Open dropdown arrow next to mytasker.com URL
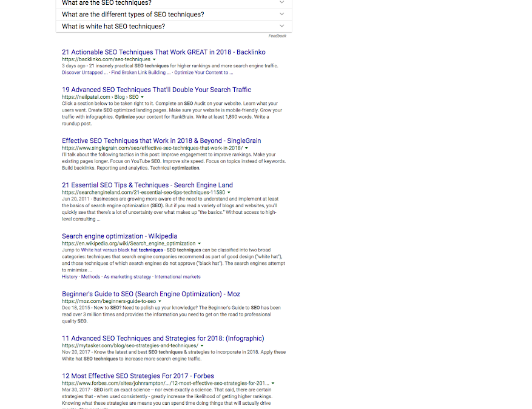The width and height of the screenshot is (532, 409). pos(202,345)
